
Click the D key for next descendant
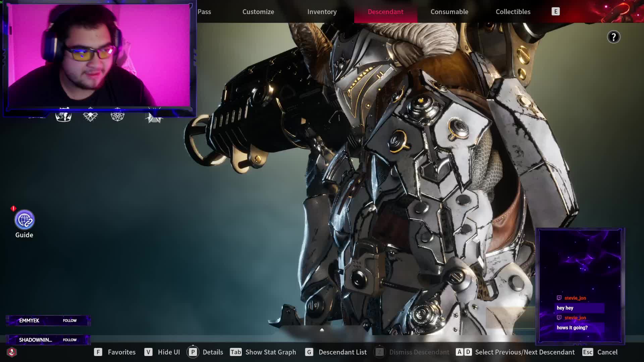coord(468,352)
